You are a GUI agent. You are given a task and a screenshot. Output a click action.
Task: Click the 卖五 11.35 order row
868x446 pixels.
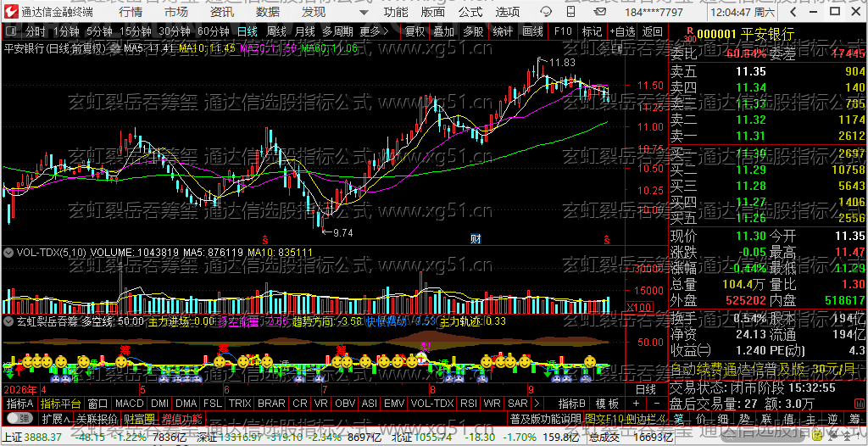pos(768,71)
